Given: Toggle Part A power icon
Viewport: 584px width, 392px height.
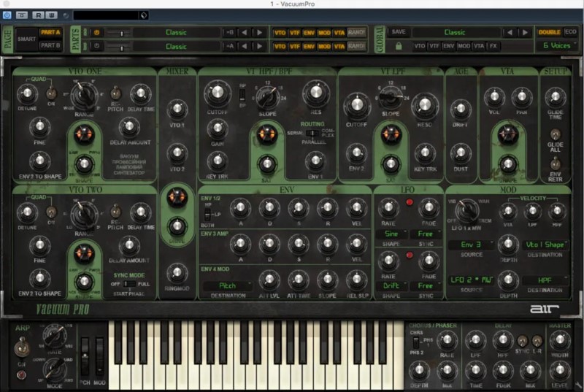Looking at the screenshot, I should point(97,32).
